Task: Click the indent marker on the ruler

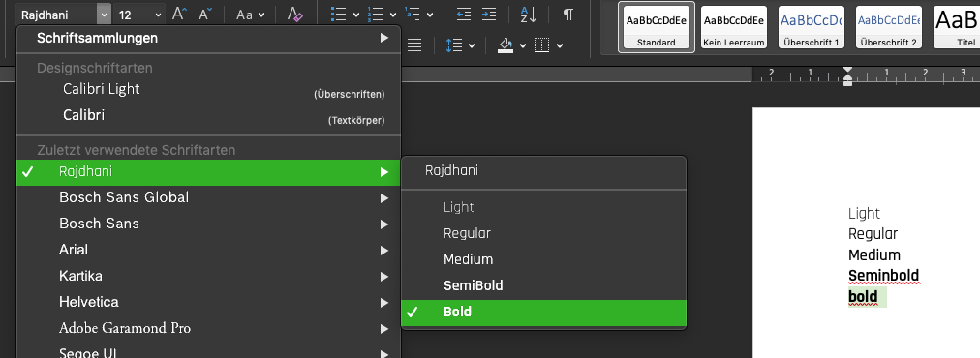Action: tap(847, 75)
